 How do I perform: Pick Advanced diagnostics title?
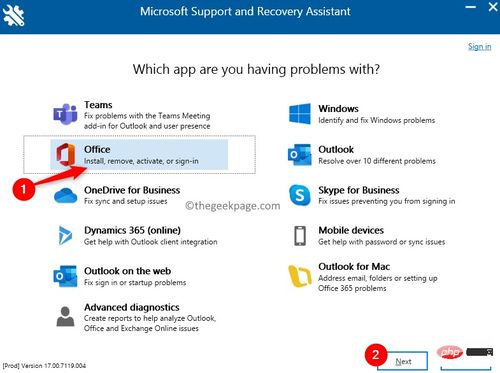tap(132, 307)
